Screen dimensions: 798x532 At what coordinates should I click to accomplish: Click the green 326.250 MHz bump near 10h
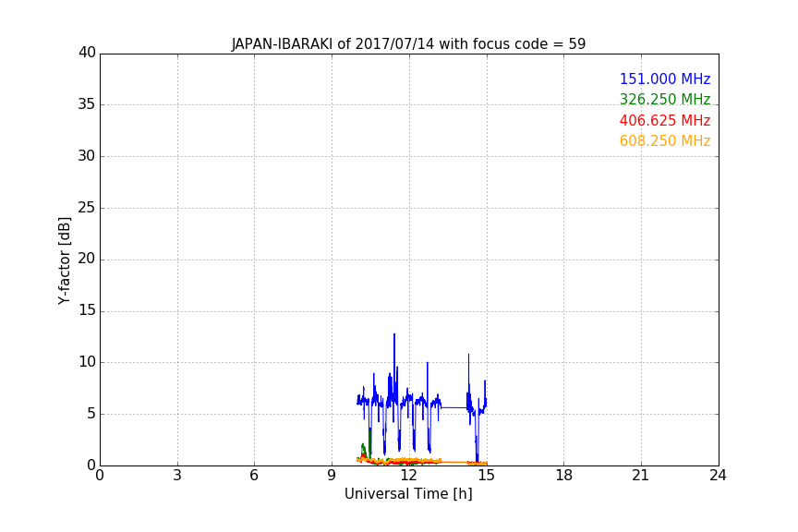(x=363, y=449)
